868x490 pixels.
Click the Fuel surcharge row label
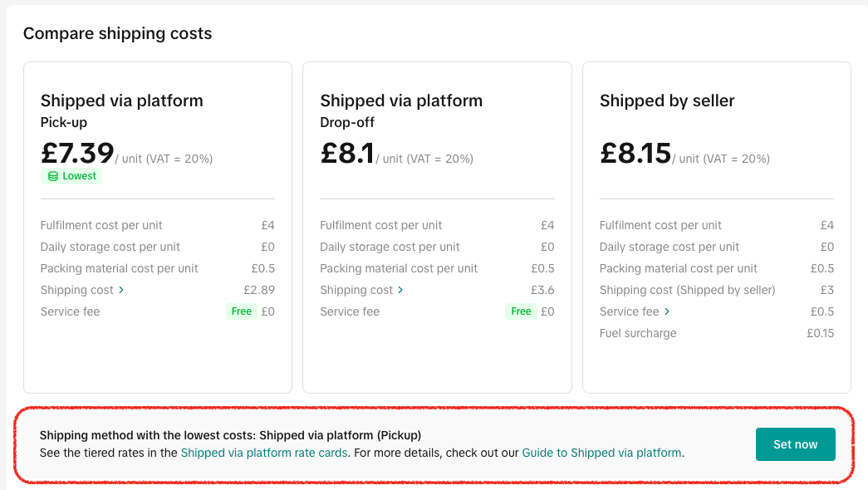(638, 333)
